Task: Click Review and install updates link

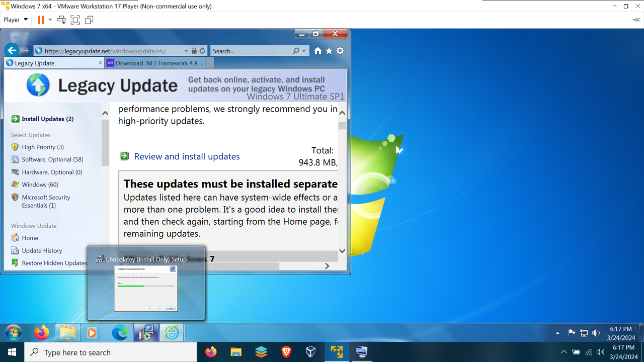Action: (x=187, y=156)
